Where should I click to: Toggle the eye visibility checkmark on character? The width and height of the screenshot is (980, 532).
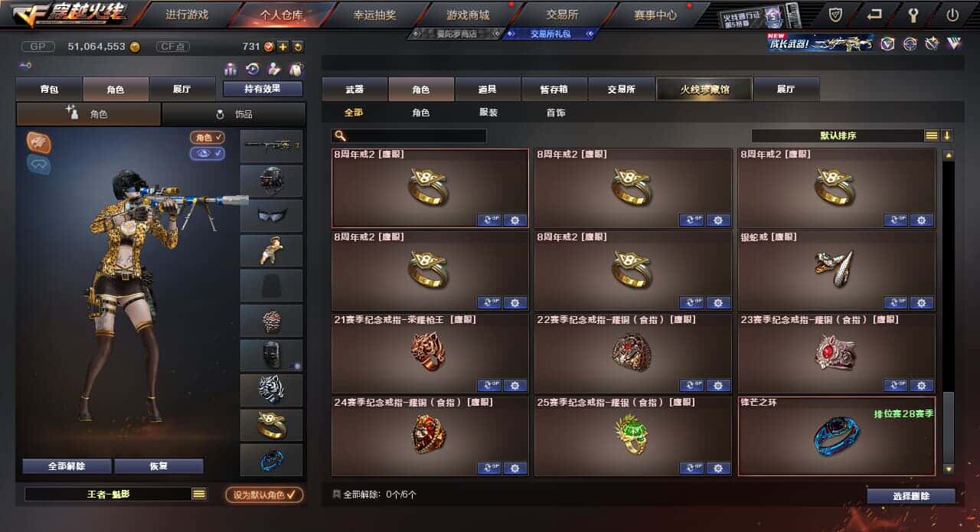(207, 153)
